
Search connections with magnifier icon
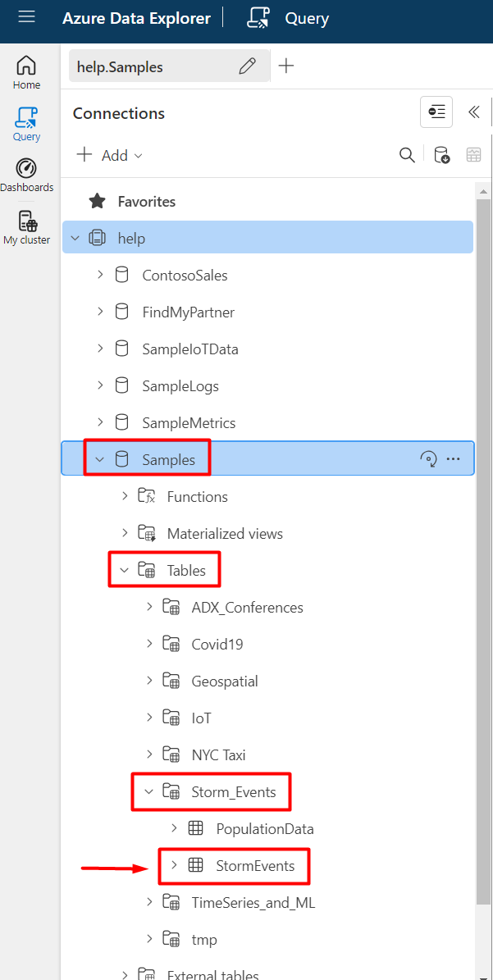point(407,155)
